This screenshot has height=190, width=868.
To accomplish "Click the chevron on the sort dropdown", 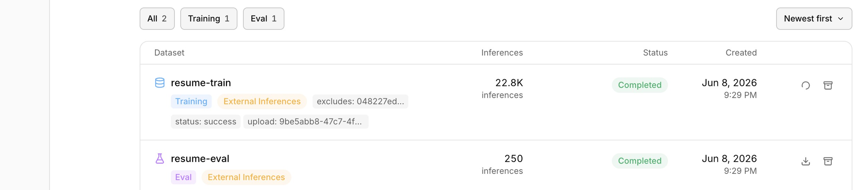I will [x=840, y=19].
